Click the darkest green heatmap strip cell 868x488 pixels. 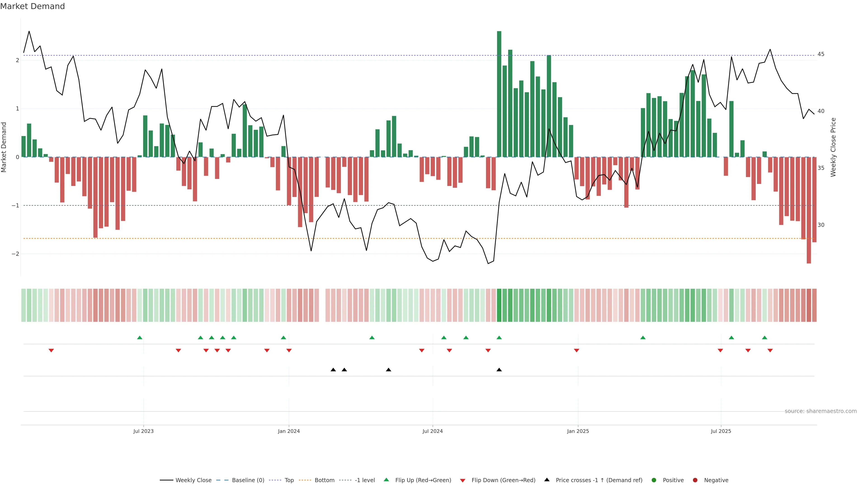[499, 305]
